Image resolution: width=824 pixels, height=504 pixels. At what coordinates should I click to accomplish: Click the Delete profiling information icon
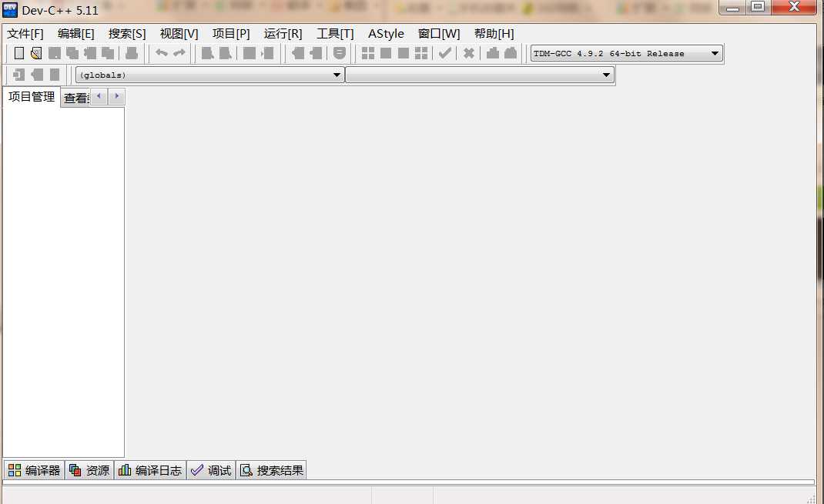pos(511,53)
